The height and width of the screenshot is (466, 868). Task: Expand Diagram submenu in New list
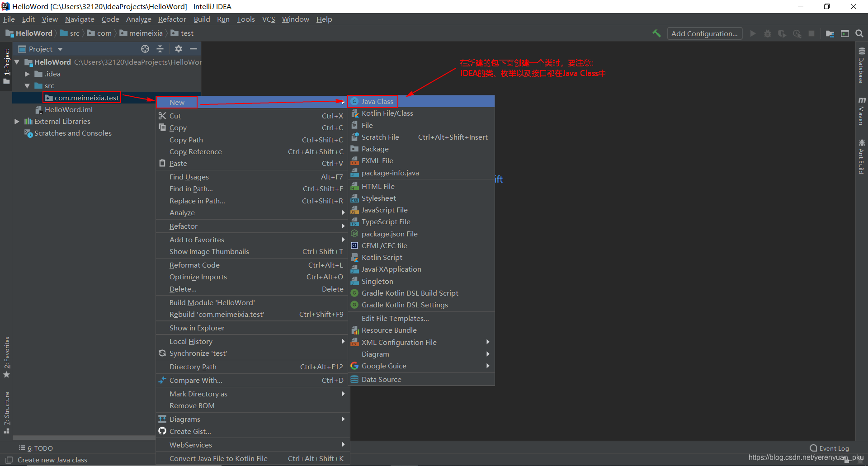(421, 354)
